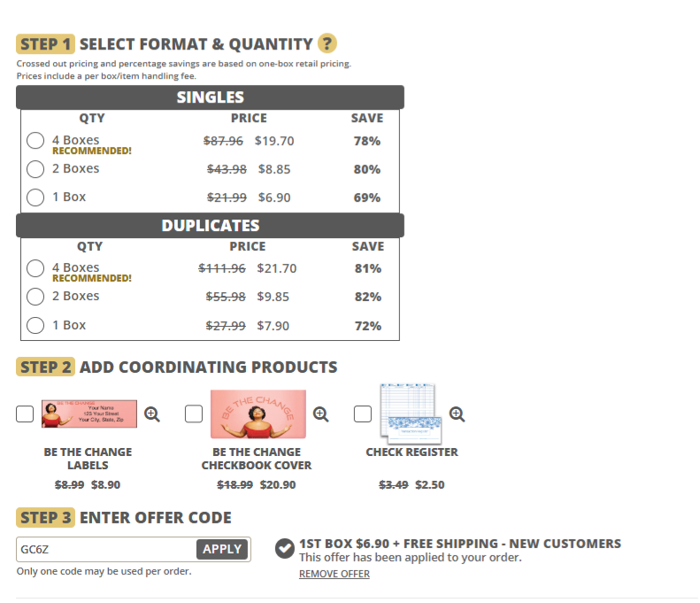Magnify the Be The Change checkbook cover
The height and width of the screenshot is (603, 700).
coord(320,414)
